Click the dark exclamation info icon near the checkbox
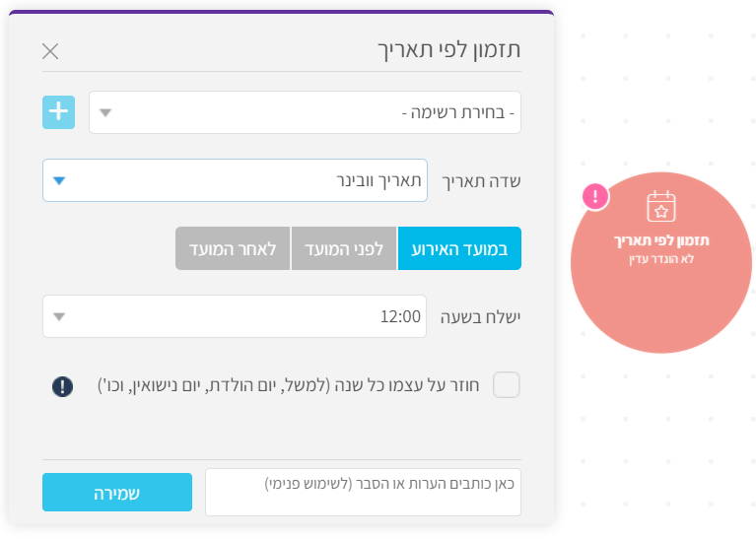Viewport: 756px width, 539px height. pyautogui.click(x=63, y=386)
